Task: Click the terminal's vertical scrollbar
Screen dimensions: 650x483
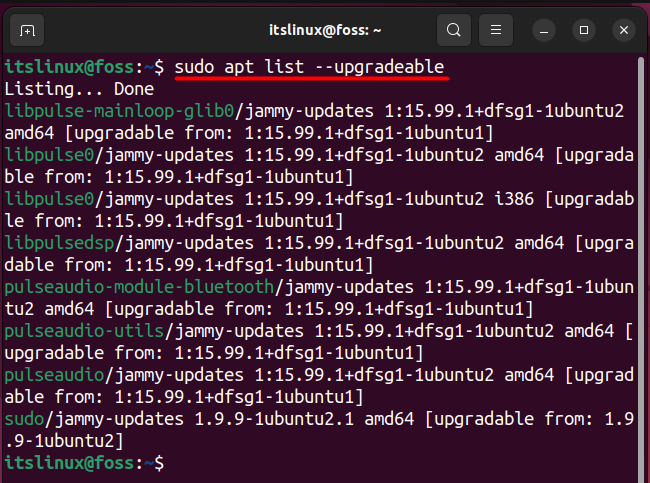Action: [641, 269]
